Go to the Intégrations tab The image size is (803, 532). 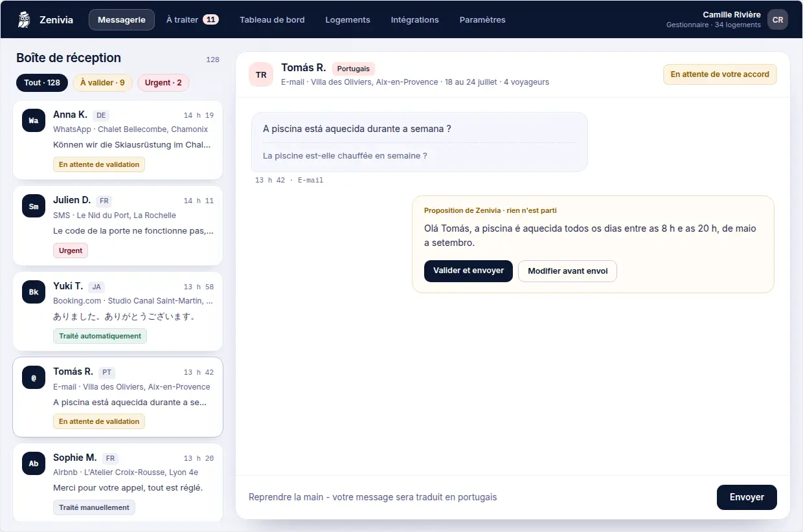[414, 19]
